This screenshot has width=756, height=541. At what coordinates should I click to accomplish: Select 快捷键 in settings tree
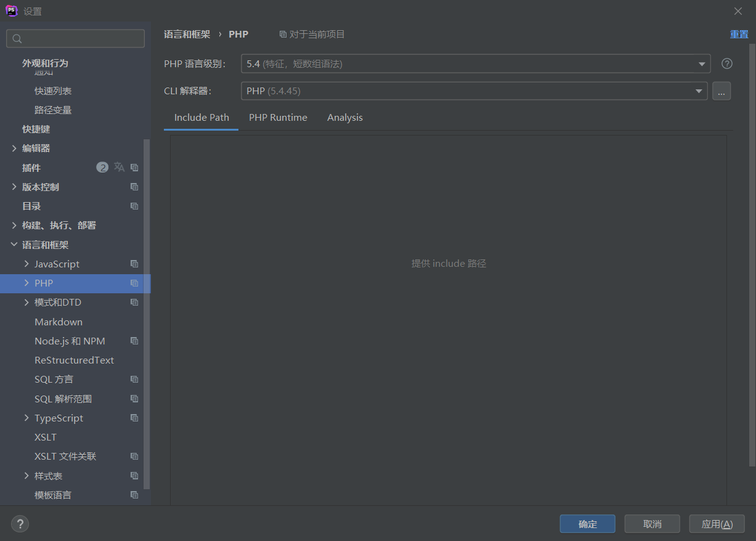pos(36,129)
